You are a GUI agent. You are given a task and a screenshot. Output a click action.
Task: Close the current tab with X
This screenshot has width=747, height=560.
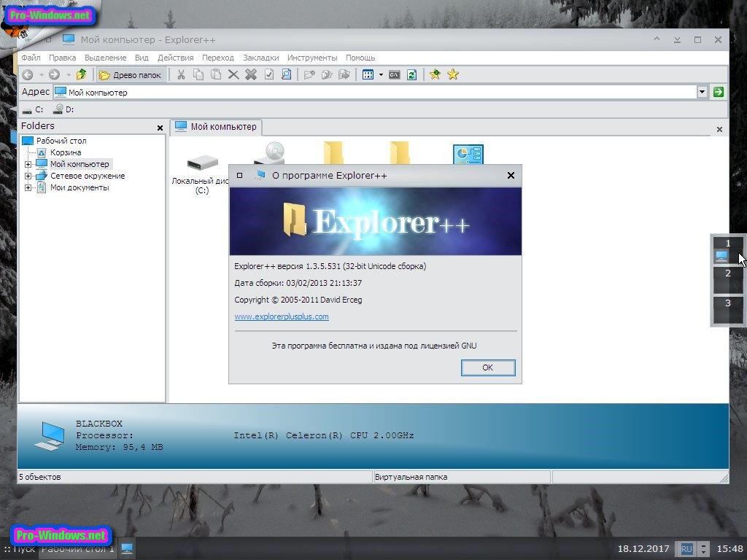719,129
